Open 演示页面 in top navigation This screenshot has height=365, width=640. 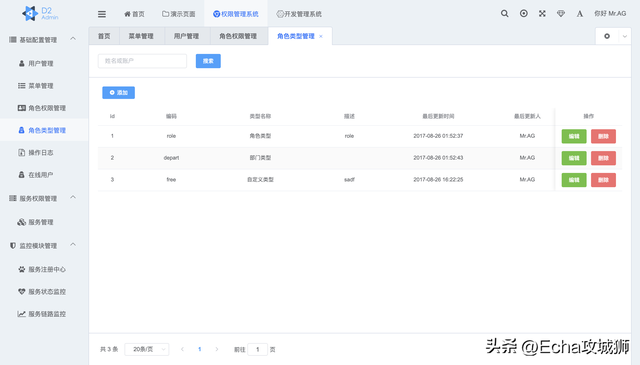179,14
